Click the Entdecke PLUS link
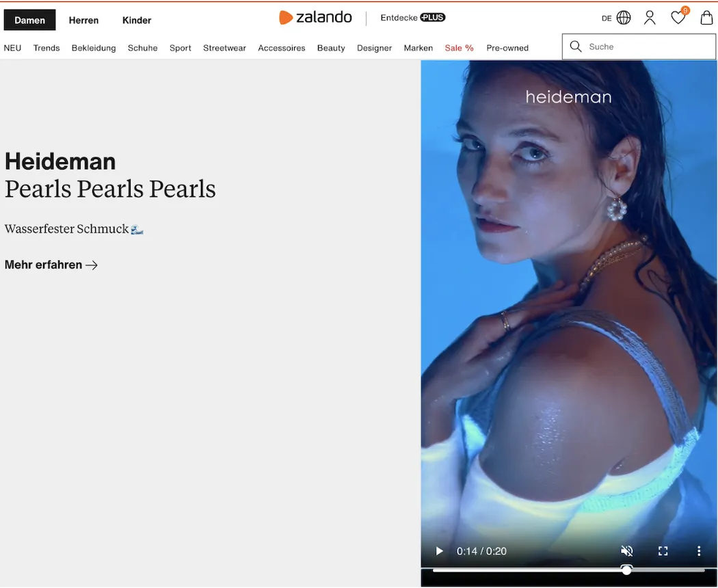Image resolution: width=718 pixels, height=588 pixels. (x=413, y=17)
